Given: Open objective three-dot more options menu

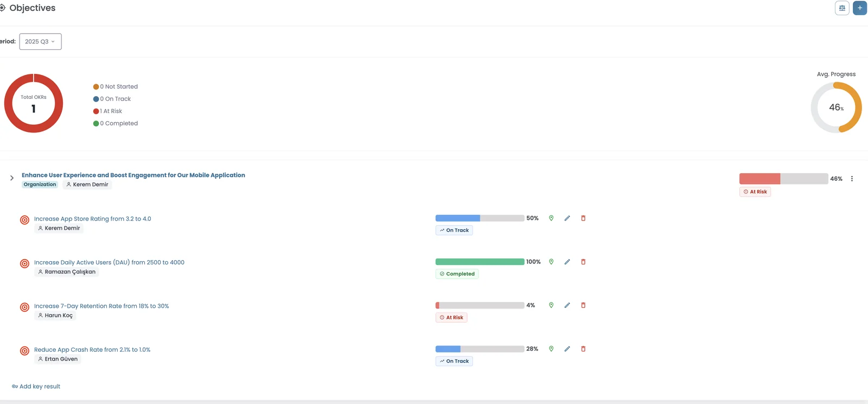Looking at the screenshot, I should [852, 179].
